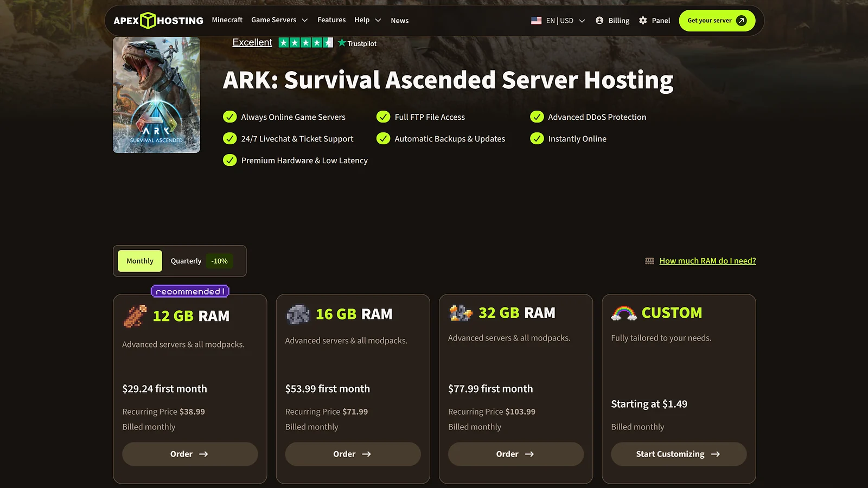The image size is (868, 488).
Task: Click ARK: Survival Ascended Server Hosting heading
Action: (x=448, y=80)
